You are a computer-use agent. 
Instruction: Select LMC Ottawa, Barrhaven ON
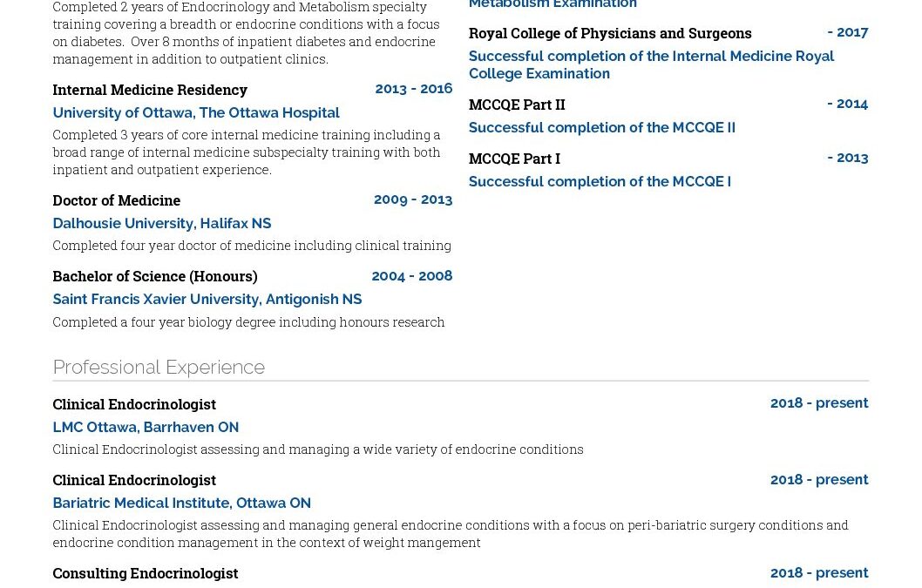146,428
